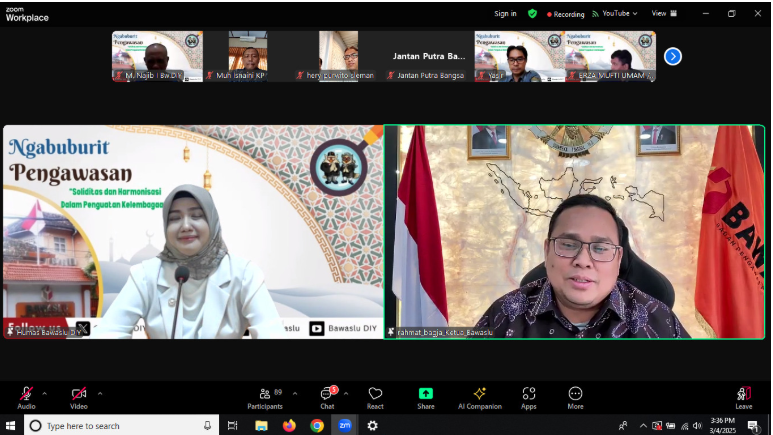Click the battery icon in system tray

[671, 426]
